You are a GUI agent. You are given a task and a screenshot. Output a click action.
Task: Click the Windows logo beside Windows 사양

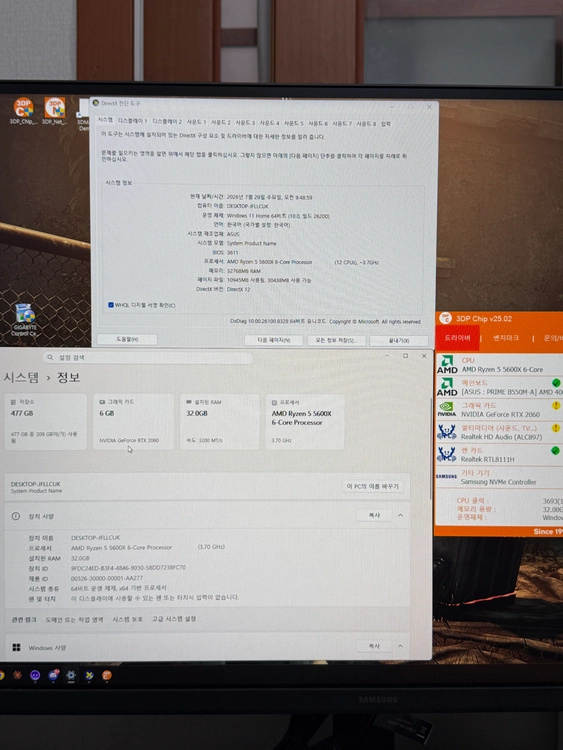16,647
